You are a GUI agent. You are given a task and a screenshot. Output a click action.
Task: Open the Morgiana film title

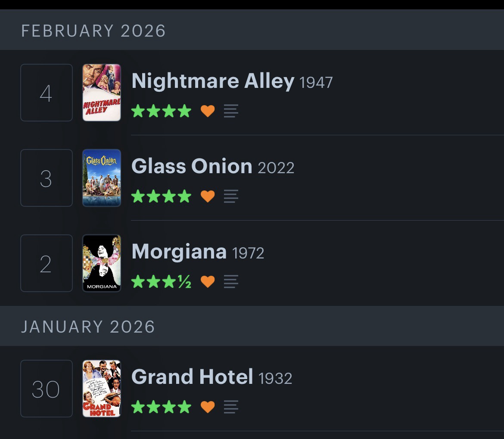pyautogui.click(x=179, y=251)
